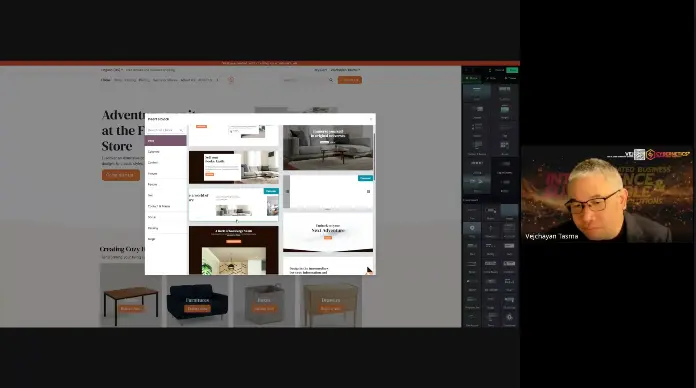
Task: Click the website header search magnifier icon
Action: tap(331, 80)
